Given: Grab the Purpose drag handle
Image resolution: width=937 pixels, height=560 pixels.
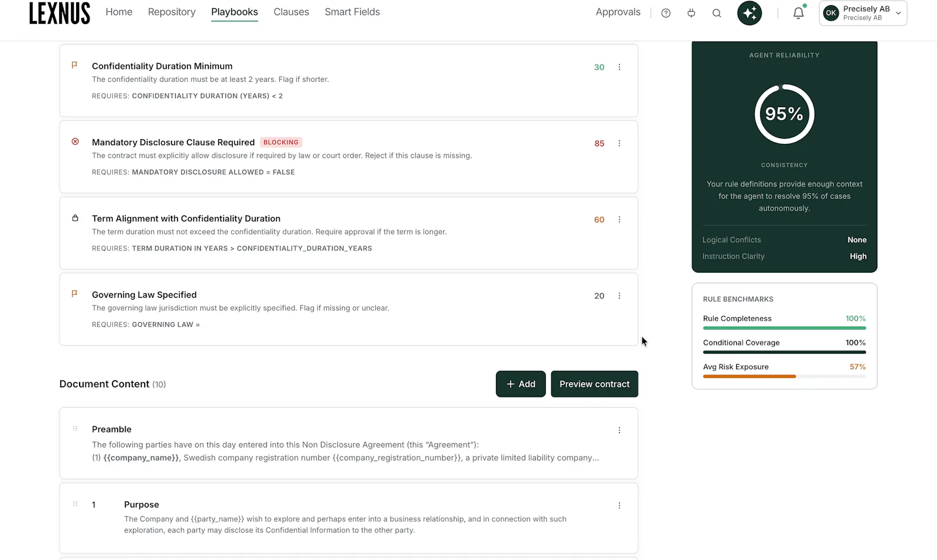Looking at the screenshot, I should (x=75, y=504).
